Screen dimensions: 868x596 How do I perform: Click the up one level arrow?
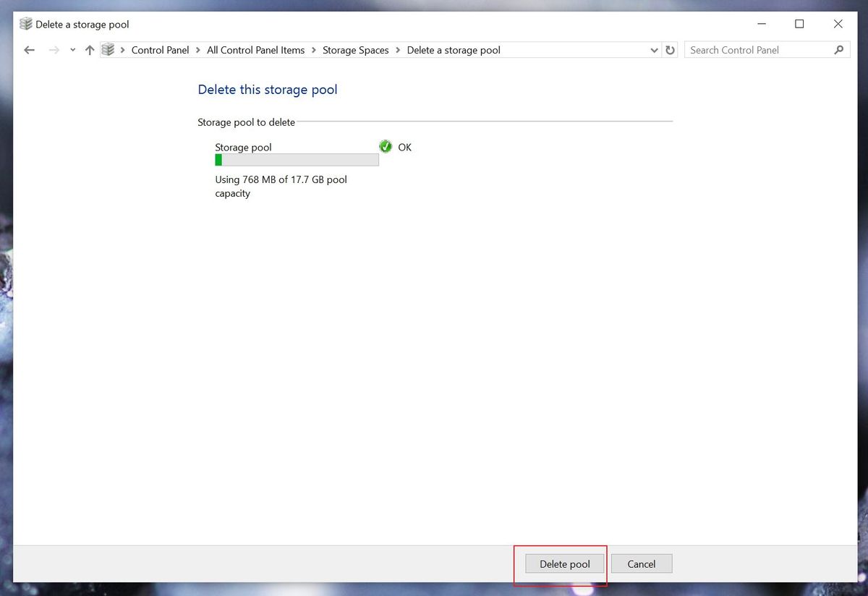(x=88, y=49)
